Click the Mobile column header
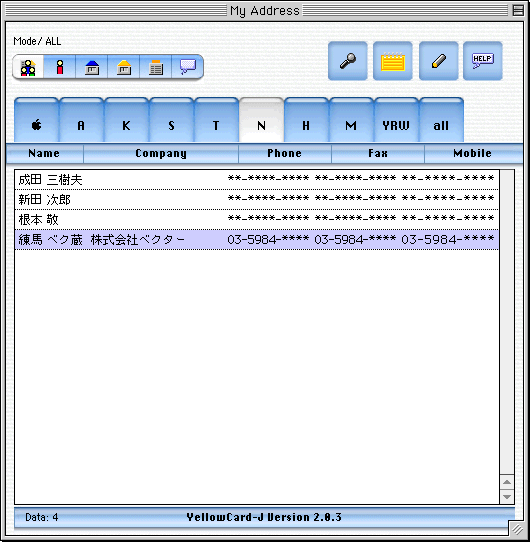Image resolution: width=530 pixels, height=542 pixels. coord(473,153)
